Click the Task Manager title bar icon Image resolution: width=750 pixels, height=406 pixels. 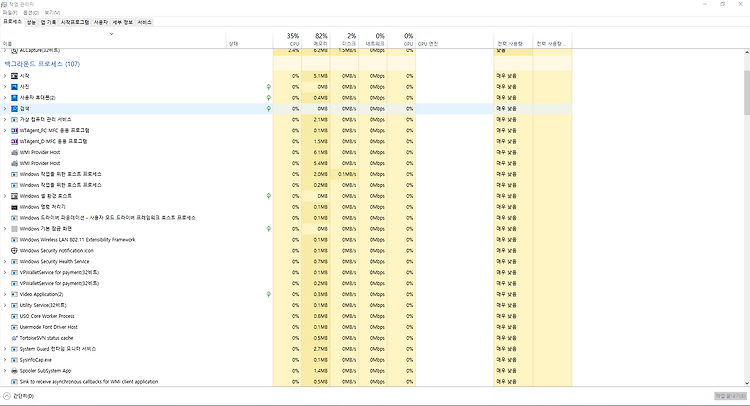pos(4,4)
